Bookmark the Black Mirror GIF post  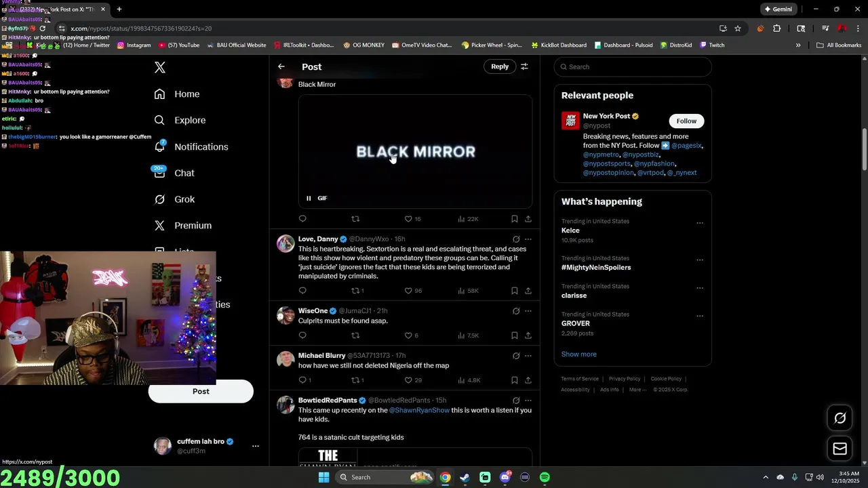(515, 219)
